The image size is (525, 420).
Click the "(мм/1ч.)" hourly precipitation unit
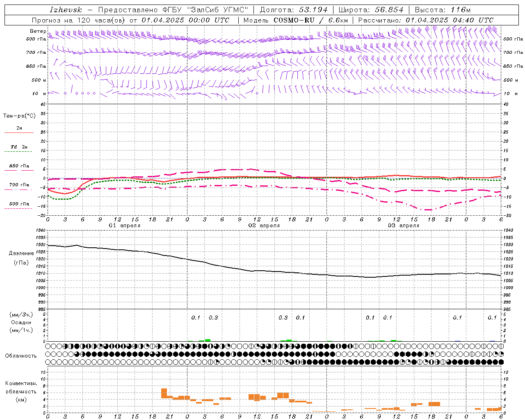tap(21, 330)
